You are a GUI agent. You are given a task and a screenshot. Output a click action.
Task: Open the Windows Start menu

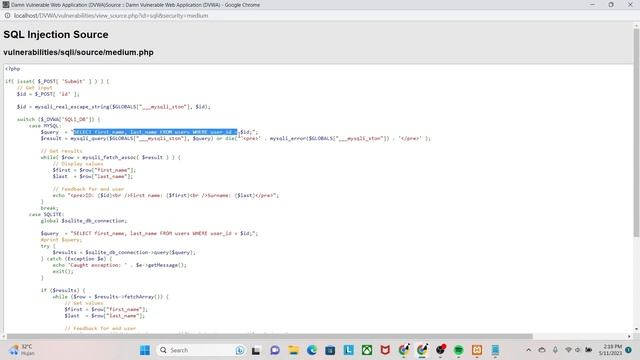click(145, 350)
